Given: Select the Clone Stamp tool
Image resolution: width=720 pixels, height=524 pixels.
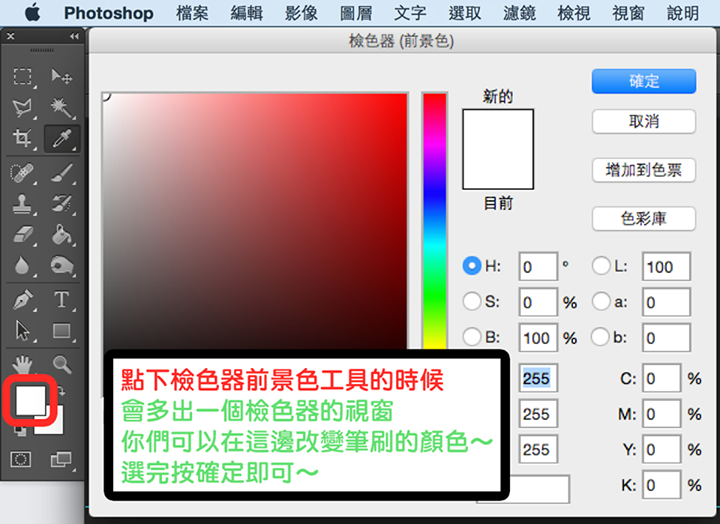Looking at the screenshot, I should coord(22,204).
